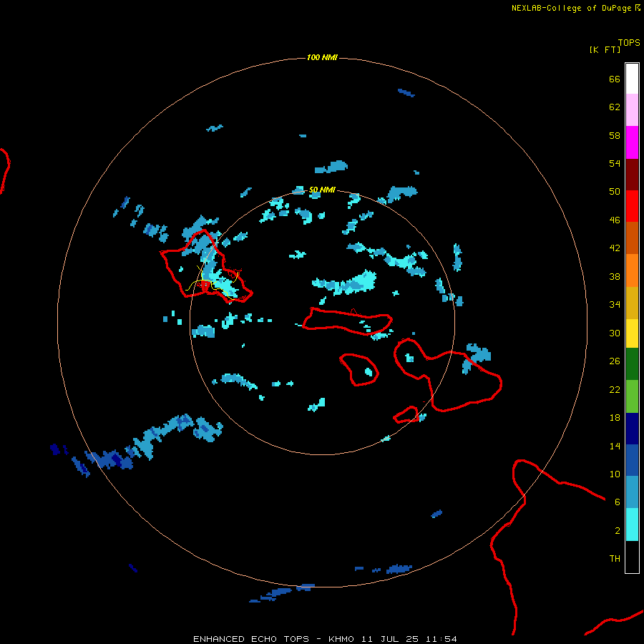
Task: Click the NEXLAB-College of DuPage text
Action: [x=571, y=8]
